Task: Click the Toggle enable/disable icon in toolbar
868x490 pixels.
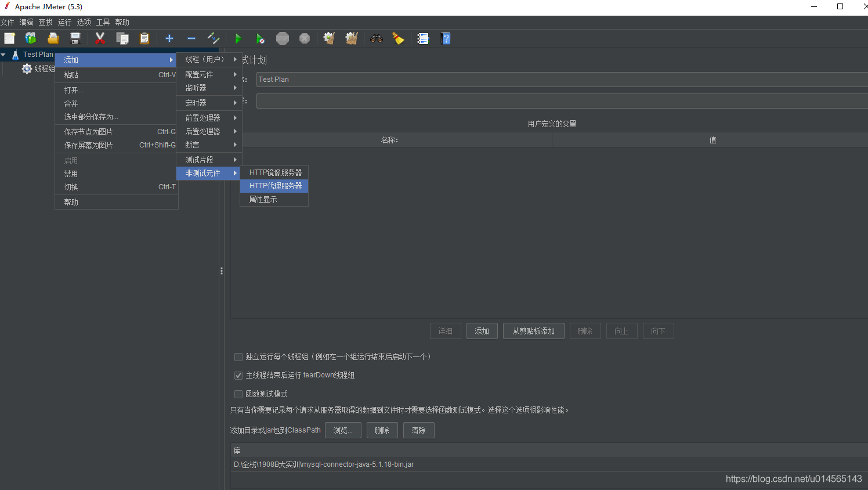Action: [214, 38]
